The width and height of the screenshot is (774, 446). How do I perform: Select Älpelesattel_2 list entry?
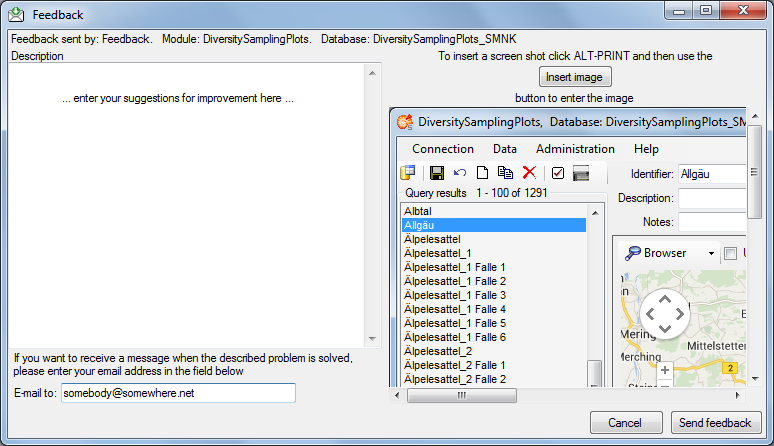pos(494,351)
